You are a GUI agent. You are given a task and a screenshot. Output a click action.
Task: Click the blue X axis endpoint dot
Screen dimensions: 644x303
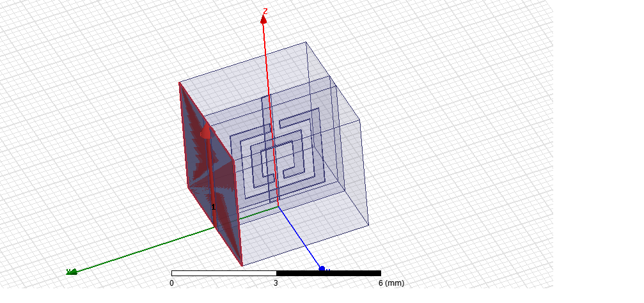(322, 269)
